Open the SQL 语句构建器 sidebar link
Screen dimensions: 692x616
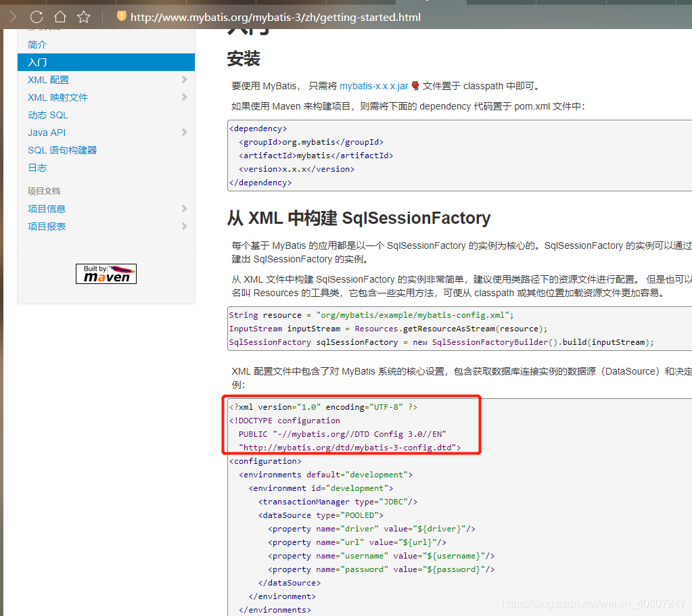click(x=62, y=150)
